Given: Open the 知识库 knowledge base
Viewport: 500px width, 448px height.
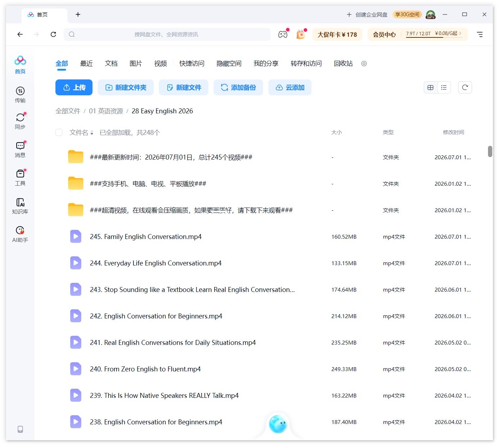Looking at the screenshot, I should click(x=20, y=206).
